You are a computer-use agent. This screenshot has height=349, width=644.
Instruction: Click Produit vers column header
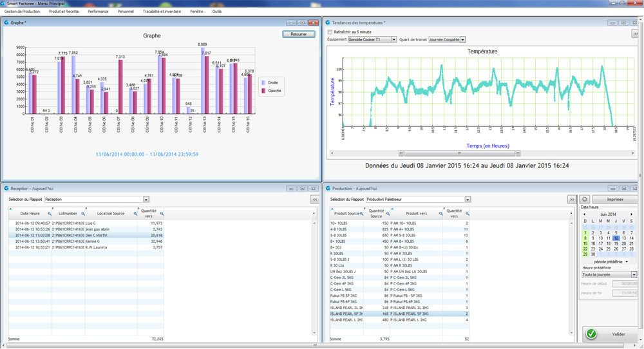pyautogui.click(x=416, y=214)
